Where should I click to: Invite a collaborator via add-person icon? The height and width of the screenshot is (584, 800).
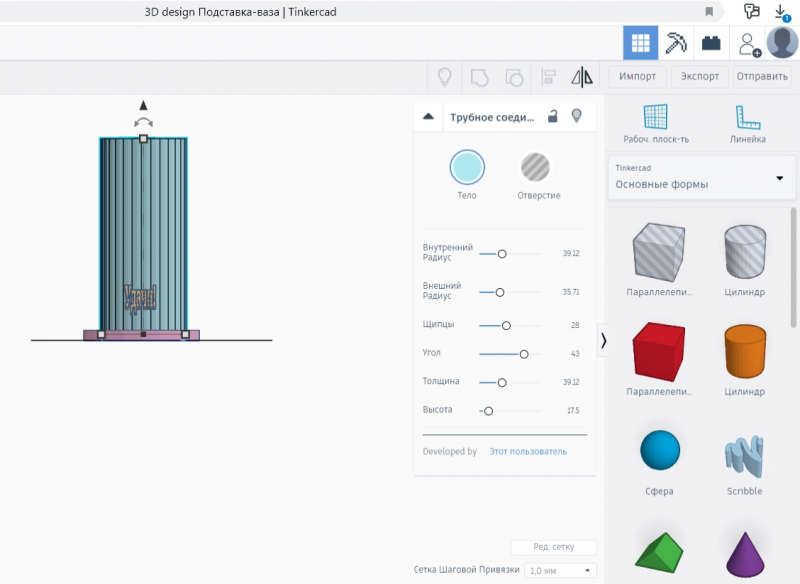point(749,44)
